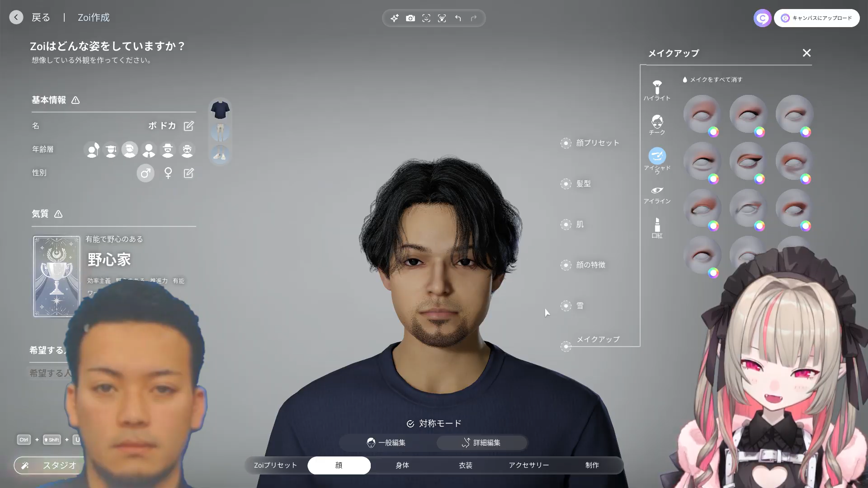Select the shoes outfit thumbnail
Image resolution: width=868 pixels, height=488 pixels.
tap(220, 155)
